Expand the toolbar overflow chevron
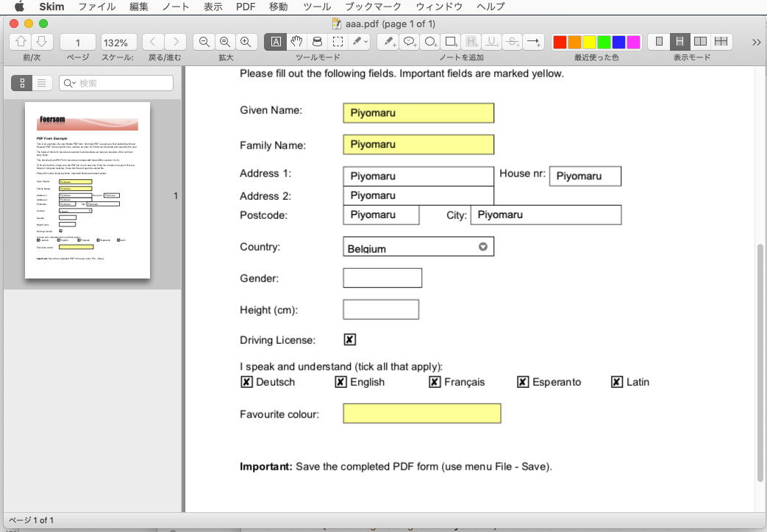Viewport: 767px width, 532px height. 756,42
